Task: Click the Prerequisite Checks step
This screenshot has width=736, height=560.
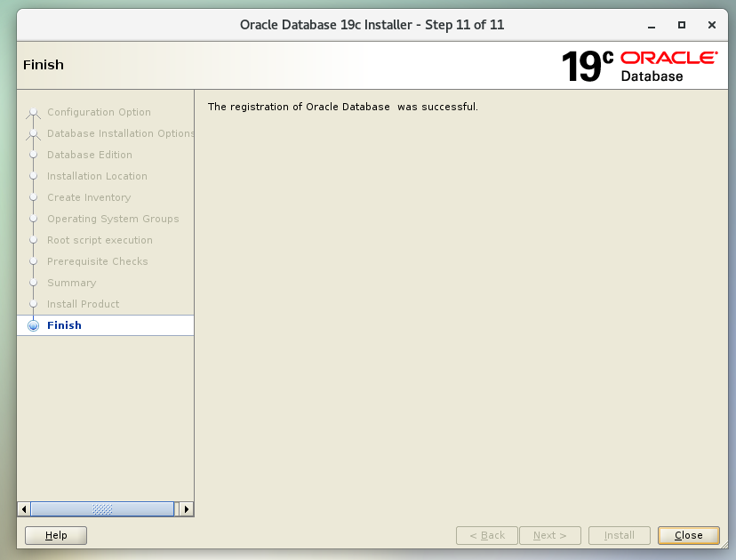Action: [98, 261]
